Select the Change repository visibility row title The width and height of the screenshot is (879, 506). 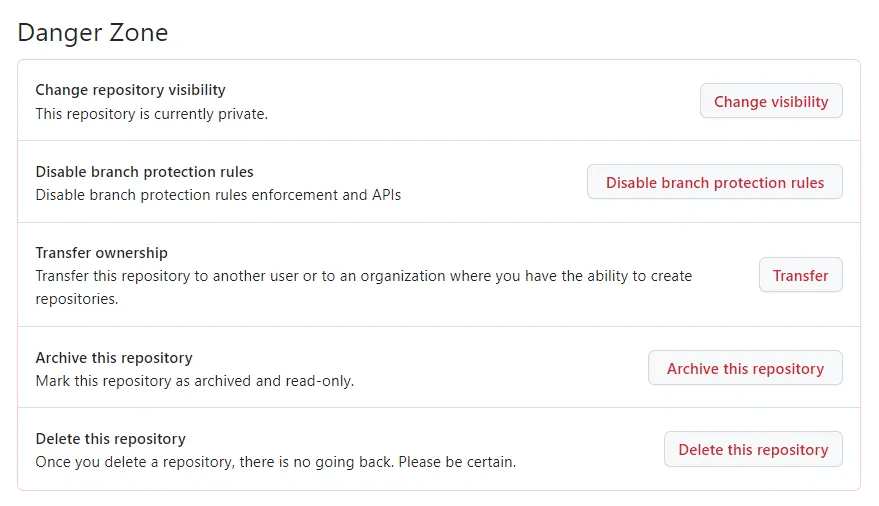pyautogui.click(x=130, y=90)
